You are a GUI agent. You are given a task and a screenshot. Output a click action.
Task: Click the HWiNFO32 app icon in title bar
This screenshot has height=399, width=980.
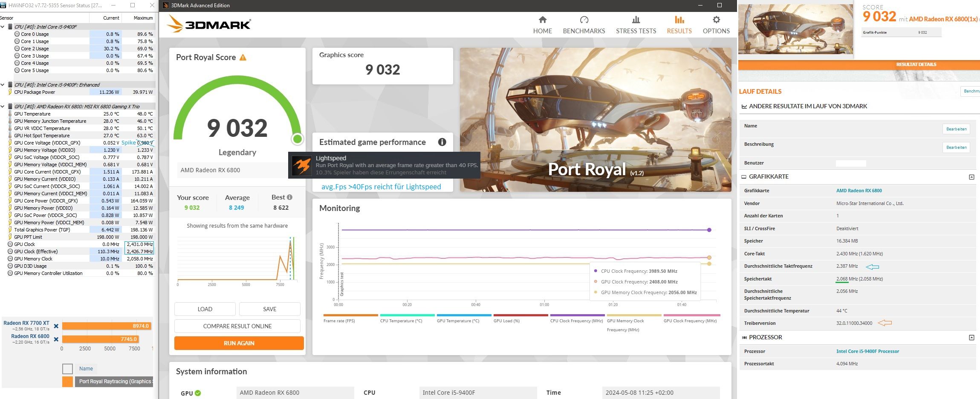click(3, 6)
